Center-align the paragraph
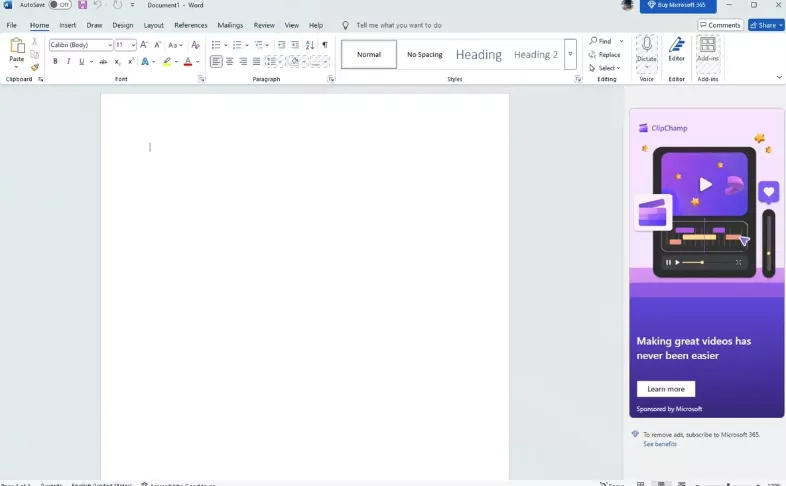786x486 pixels. (230, 62)
